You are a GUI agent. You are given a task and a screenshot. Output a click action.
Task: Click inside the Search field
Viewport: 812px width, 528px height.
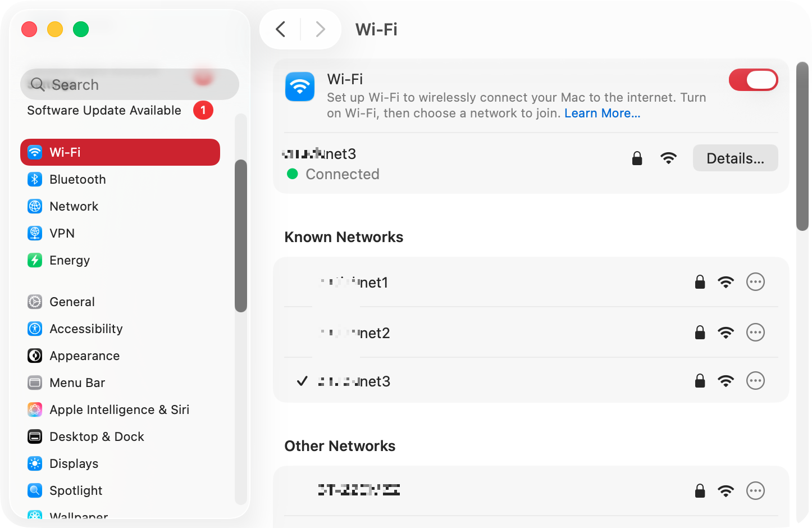coord(129,84)
